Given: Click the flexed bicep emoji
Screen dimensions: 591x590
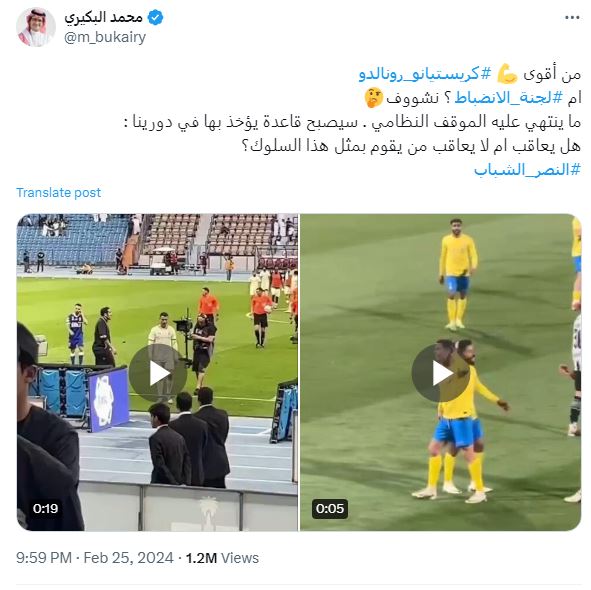Looking at the screenshot, I should 507,74.
